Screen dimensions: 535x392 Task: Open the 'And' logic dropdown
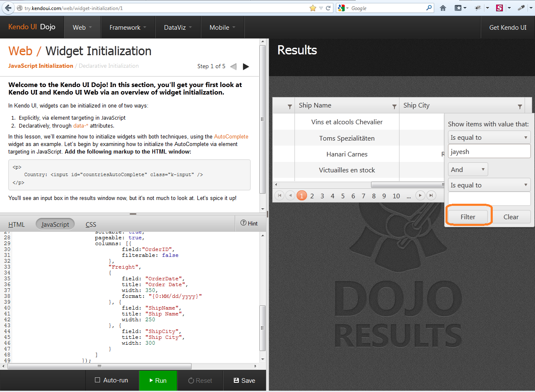tap(468, 169)
